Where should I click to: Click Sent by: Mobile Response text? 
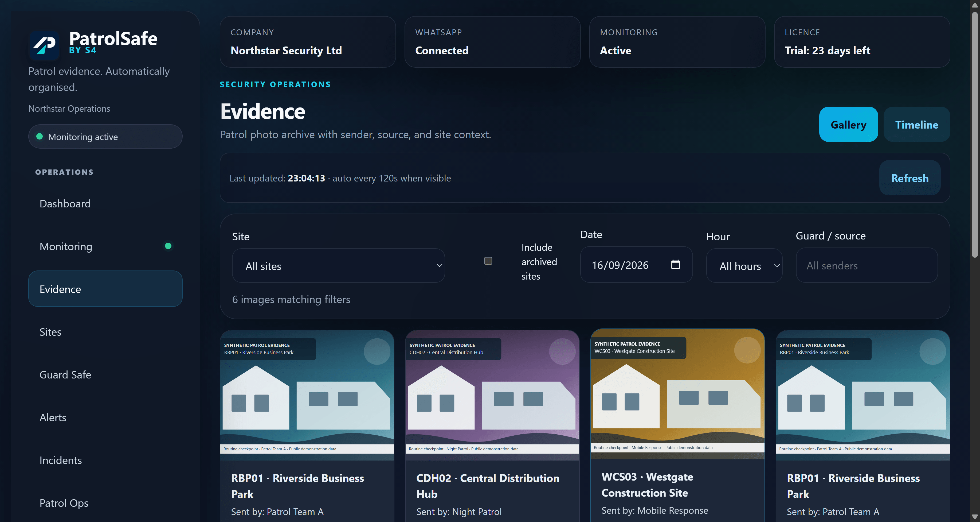click(x=655, y=511)
